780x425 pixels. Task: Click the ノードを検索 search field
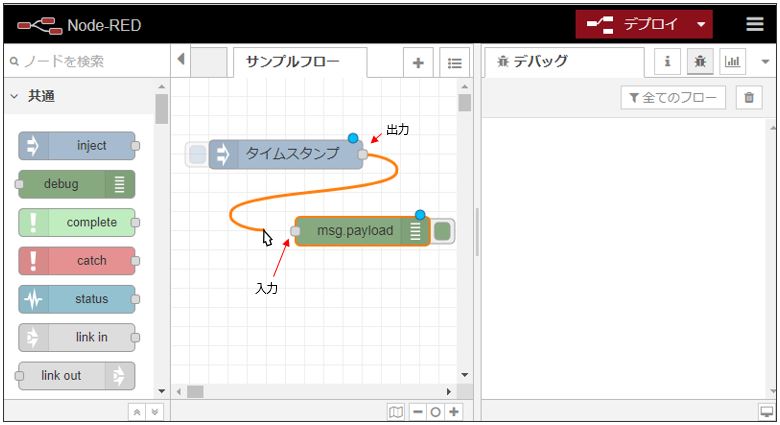85,61
